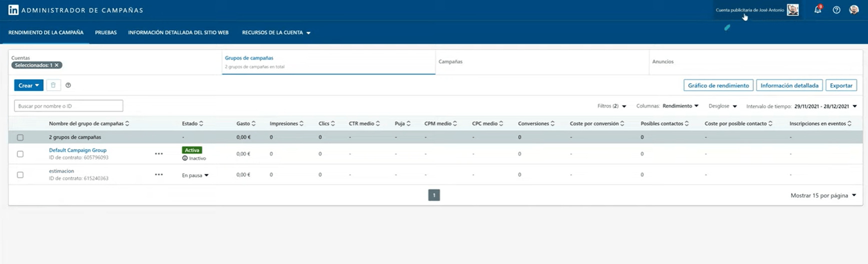
Task: Open the help question mark icon in header
Action: click(836, 10)
